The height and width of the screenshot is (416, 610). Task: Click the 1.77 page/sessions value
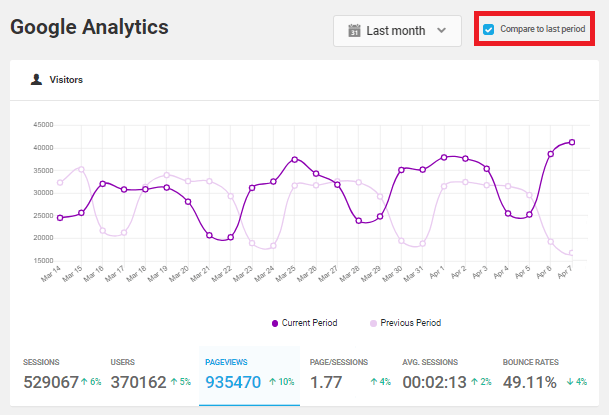tap(326, 382)
